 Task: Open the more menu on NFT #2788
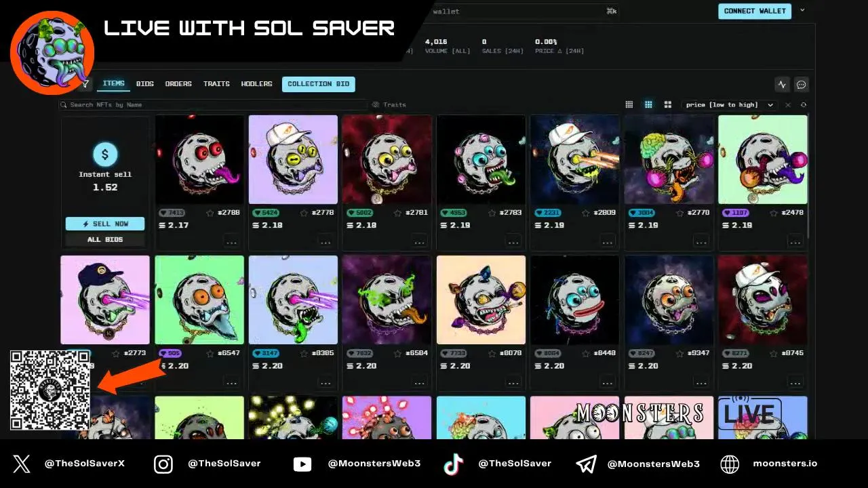[232, 241]
